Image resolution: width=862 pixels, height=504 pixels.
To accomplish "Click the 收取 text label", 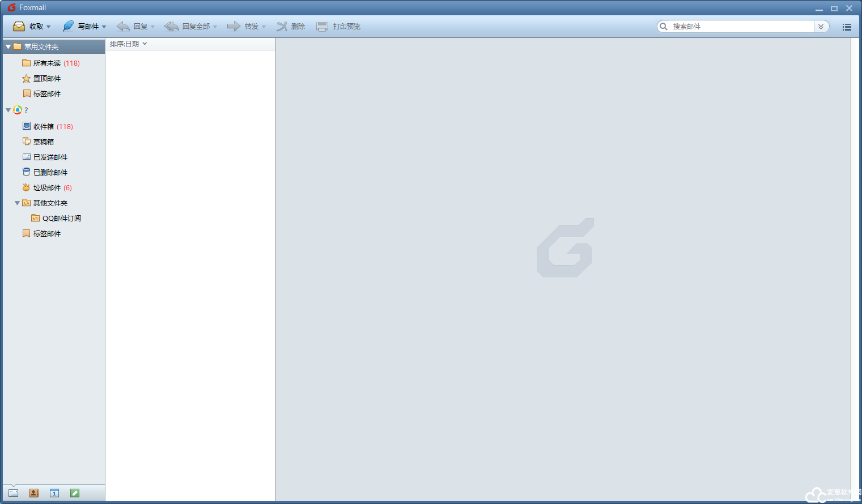I will click(36, 27).
